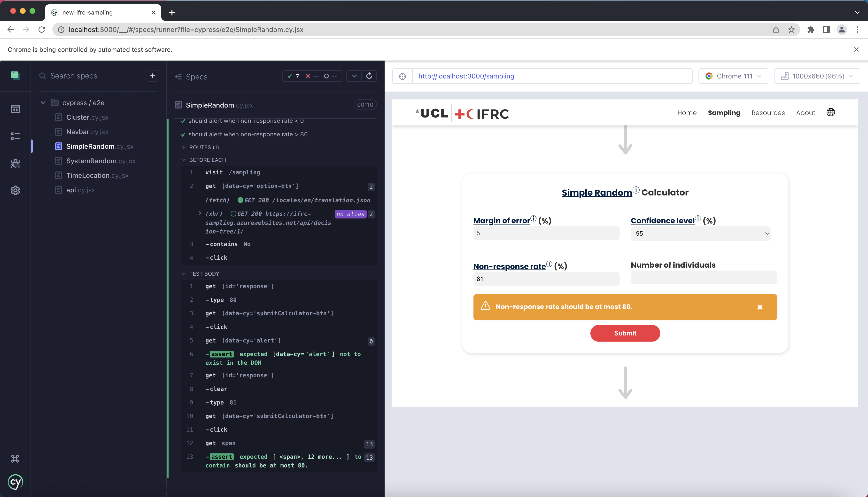Viewport: 868px width, 497px height.
Task: Open Chrome three-dot menu
Action: 857,30
